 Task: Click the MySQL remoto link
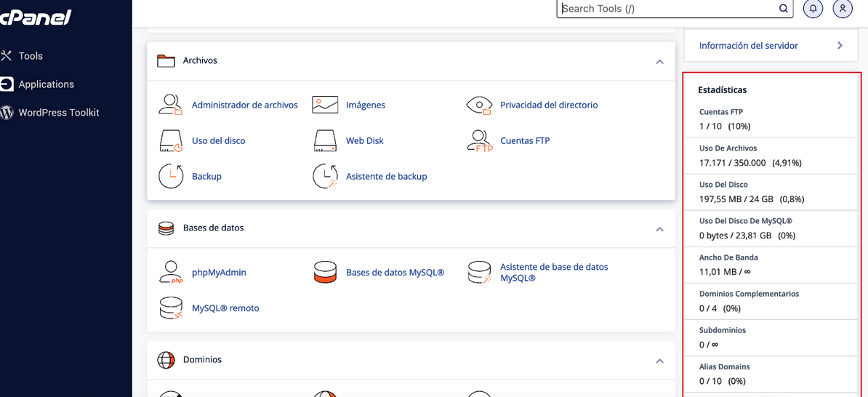click(x=225, y=308)
